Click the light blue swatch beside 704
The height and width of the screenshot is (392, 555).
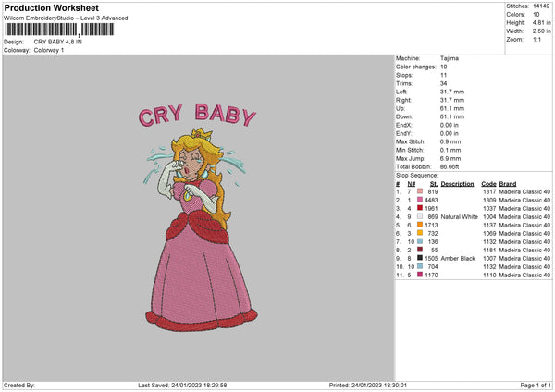coord(420,266)
